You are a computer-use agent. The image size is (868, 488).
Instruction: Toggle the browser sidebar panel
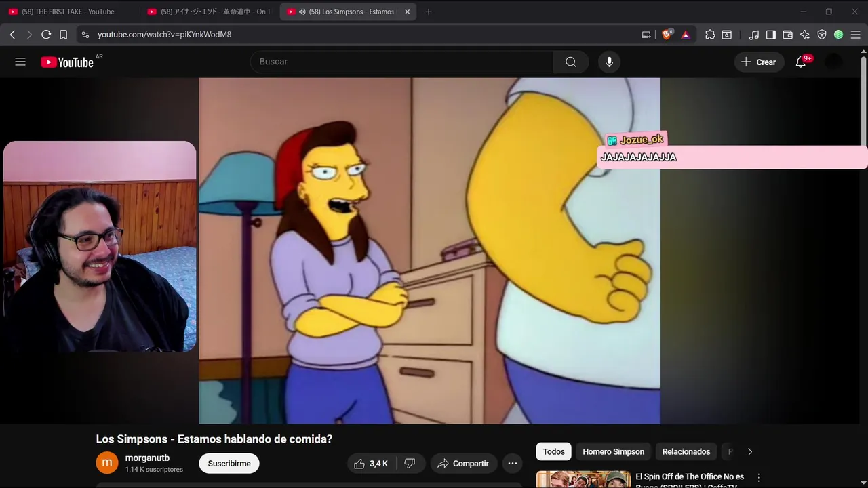pyautogui.click(x=771, y=35)
